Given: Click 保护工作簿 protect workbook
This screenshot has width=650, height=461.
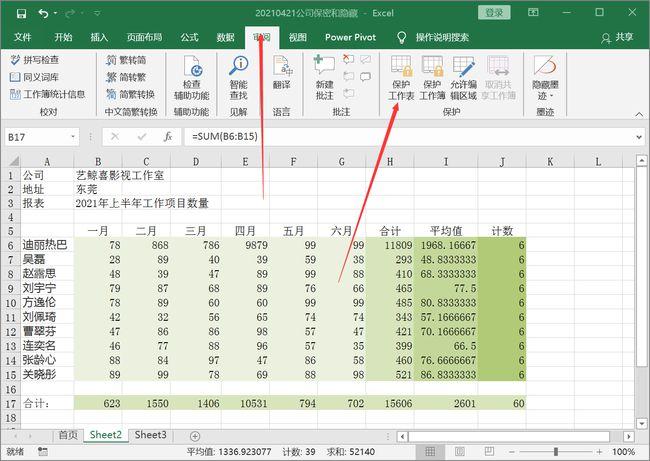Looking at the screenshot, I should coord(432,78).
